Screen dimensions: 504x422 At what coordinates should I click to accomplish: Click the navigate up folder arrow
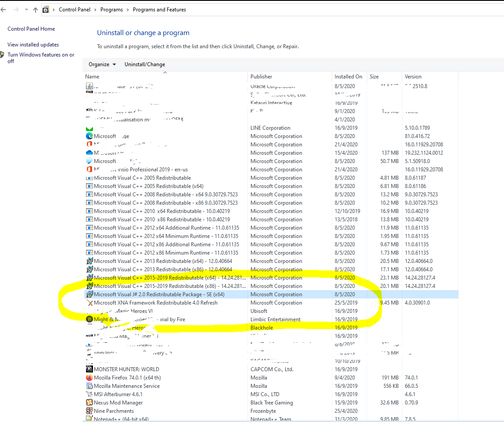coord(35,9)
